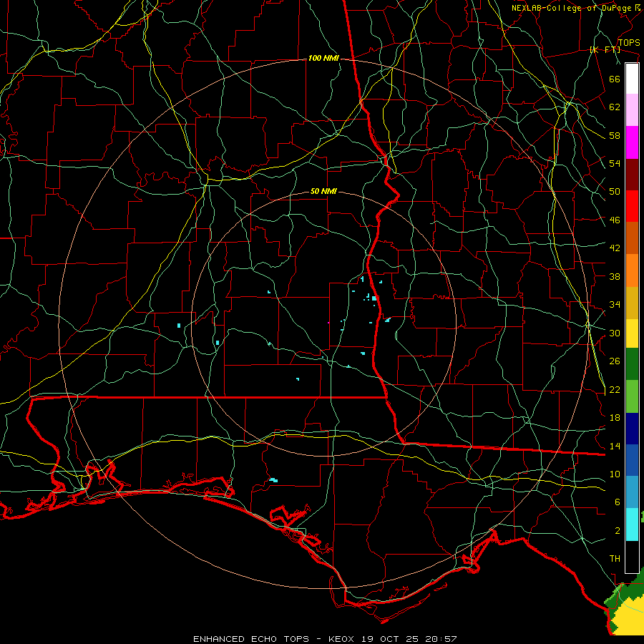Click the 46 legend value
The image size is (644, 644).
click(615, 220)
